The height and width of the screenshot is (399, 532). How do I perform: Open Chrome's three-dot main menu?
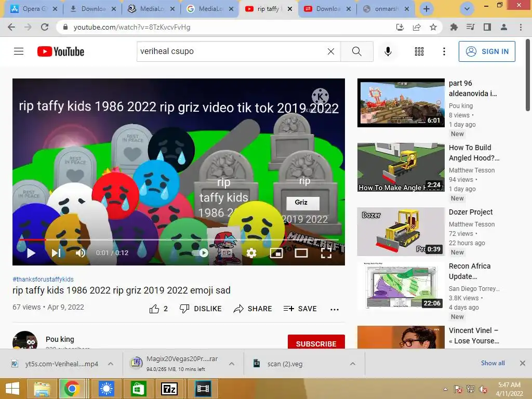tap(521, 27)
